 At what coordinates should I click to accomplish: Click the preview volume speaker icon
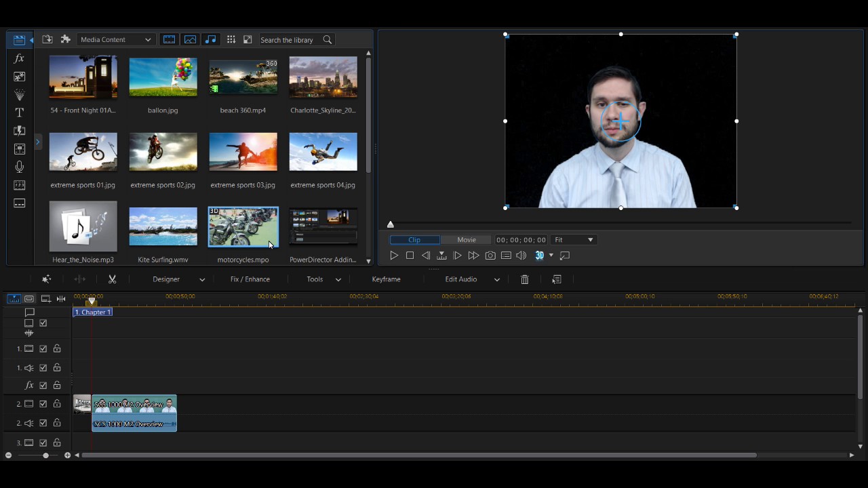(521, 256)
